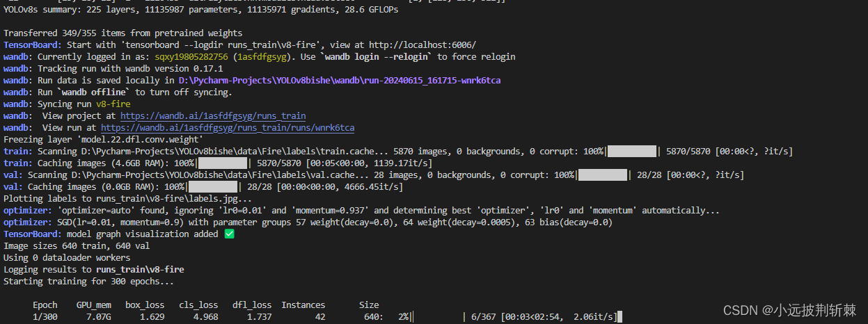The width and height of the screenshot is (868, 324).
Task: Click 'Logging results to runs_train\v8-fire'
Action: [x=94, y=270]
